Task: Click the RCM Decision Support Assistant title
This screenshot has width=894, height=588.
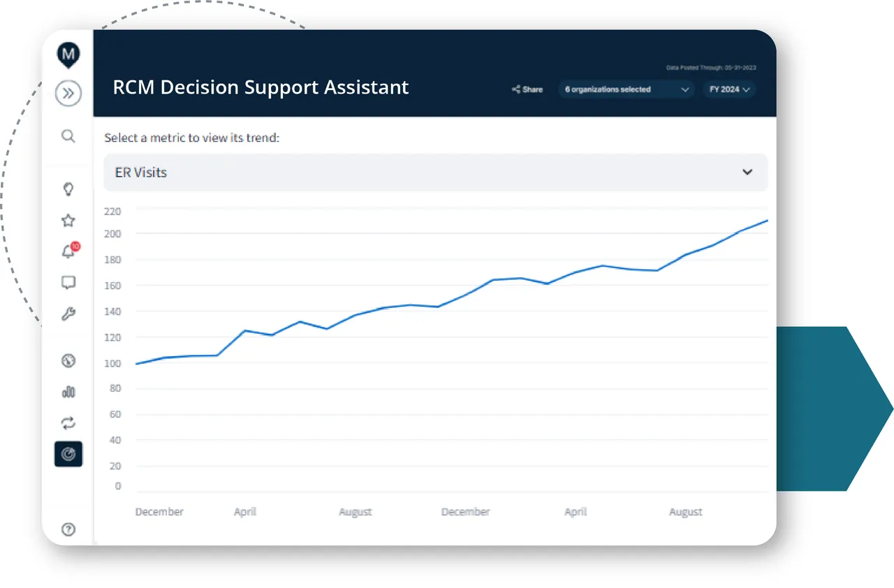Action: tap(261, 87)
